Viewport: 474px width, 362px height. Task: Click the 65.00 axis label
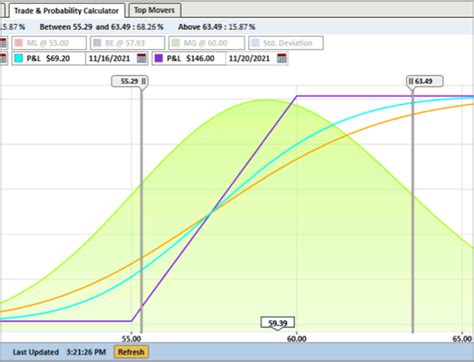point(462,339)
